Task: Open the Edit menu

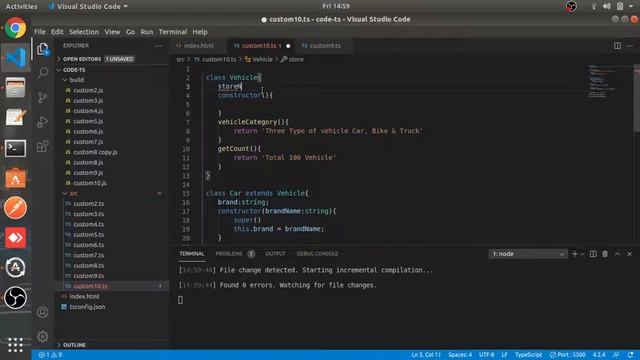Action: (x=57, y=32)
